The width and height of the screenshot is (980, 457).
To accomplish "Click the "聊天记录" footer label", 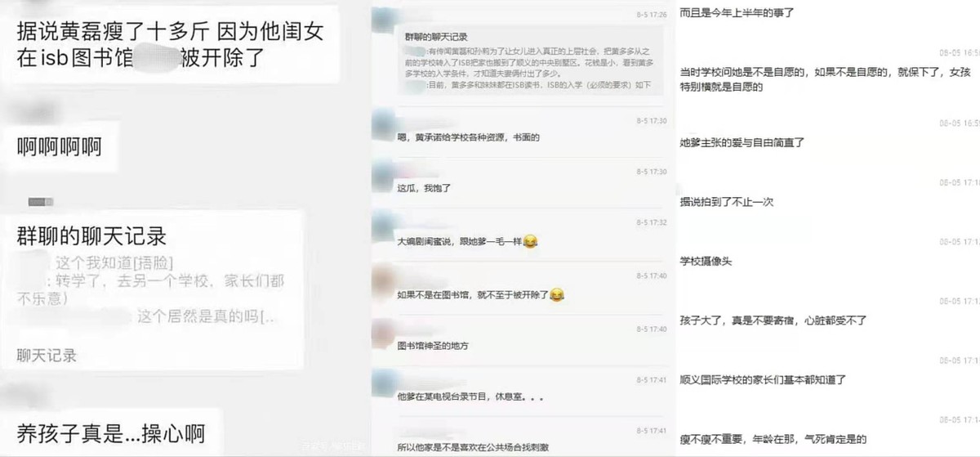I will pyautogui.click(x=47, y=355).
